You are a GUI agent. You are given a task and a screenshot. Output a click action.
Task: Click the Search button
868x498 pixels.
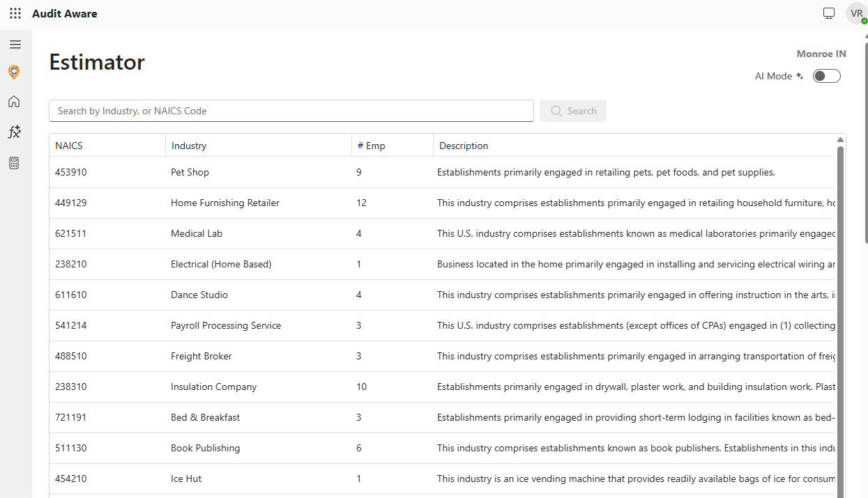(573, 111)
